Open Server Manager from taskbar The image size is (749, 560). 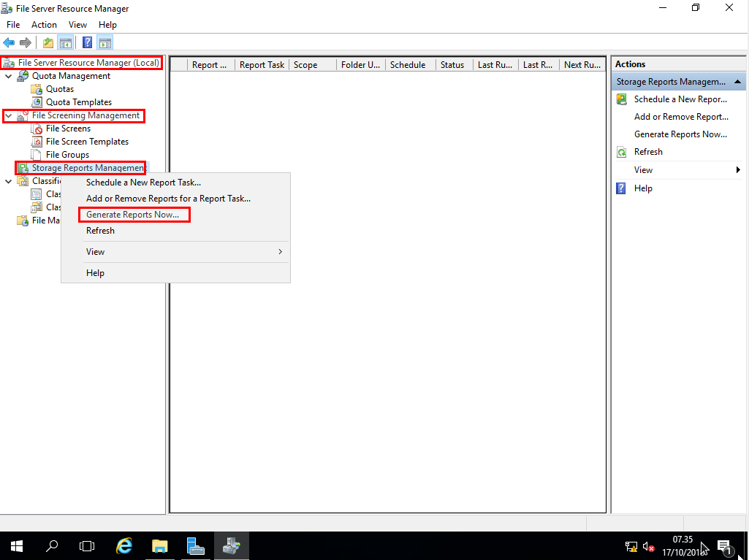pyautogui.click(x=195, y=545)
